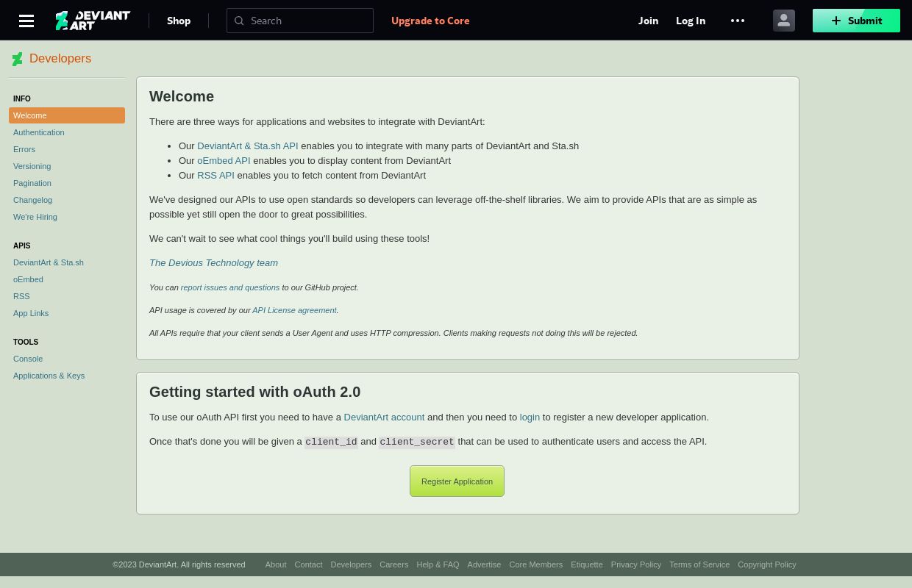Open the API License agreement link
This screenshot has width=912, height=588.
point(294,310)
